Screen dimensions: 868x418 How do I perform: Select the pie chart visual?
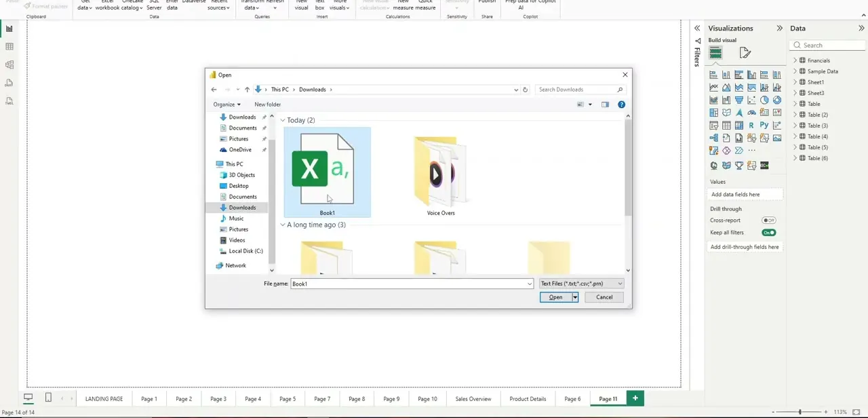[764, 100]
